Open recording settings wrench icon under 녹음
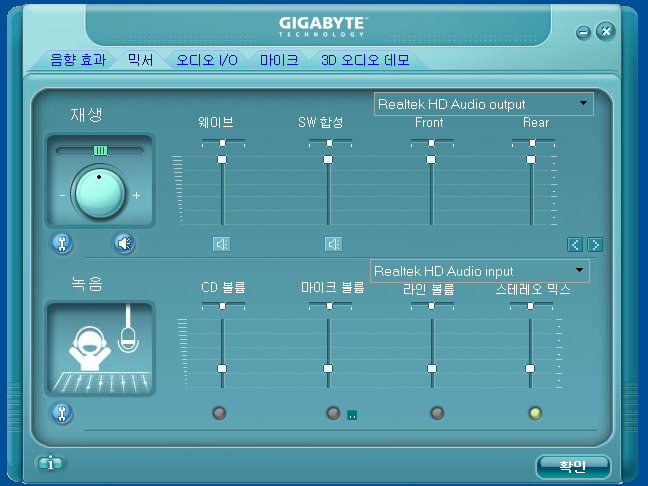648x486 pixels. (62, 414)
